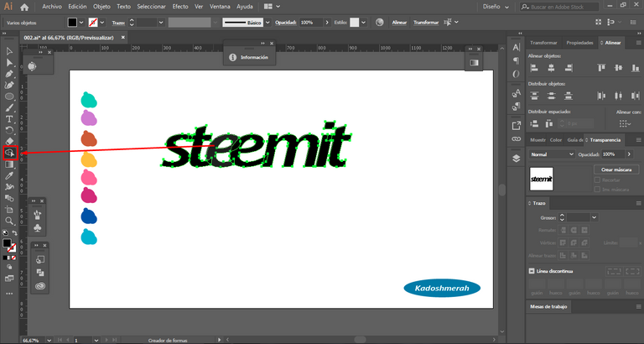Click the Crear máscara button
The height and width of the screenshot is (344, 644).
[x=616, y=169]
